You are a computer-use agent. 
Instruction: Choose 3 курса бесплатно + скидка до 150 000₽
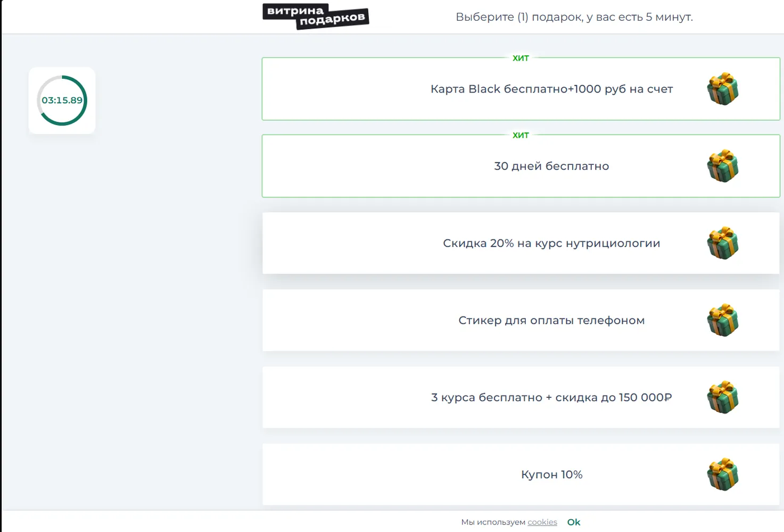coord(521,397)
